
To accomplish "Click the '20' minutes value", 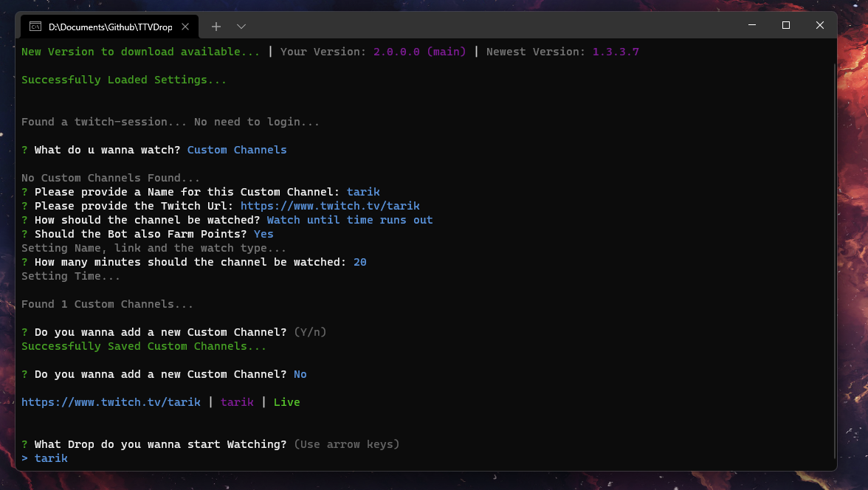I will click(360, 263).
